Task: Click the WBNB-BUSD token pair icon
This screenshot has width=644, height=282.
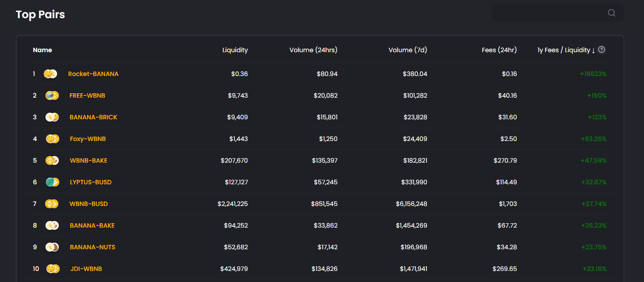Action: 52,204
